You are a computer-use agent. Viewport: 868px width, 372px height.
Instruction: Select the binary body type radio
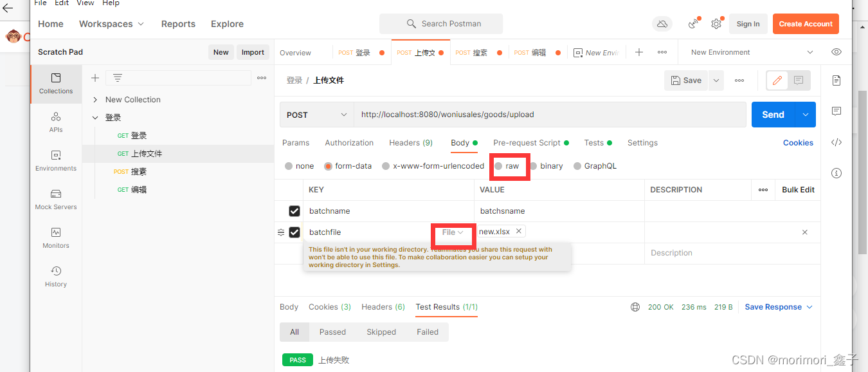(x=533, y=166)
